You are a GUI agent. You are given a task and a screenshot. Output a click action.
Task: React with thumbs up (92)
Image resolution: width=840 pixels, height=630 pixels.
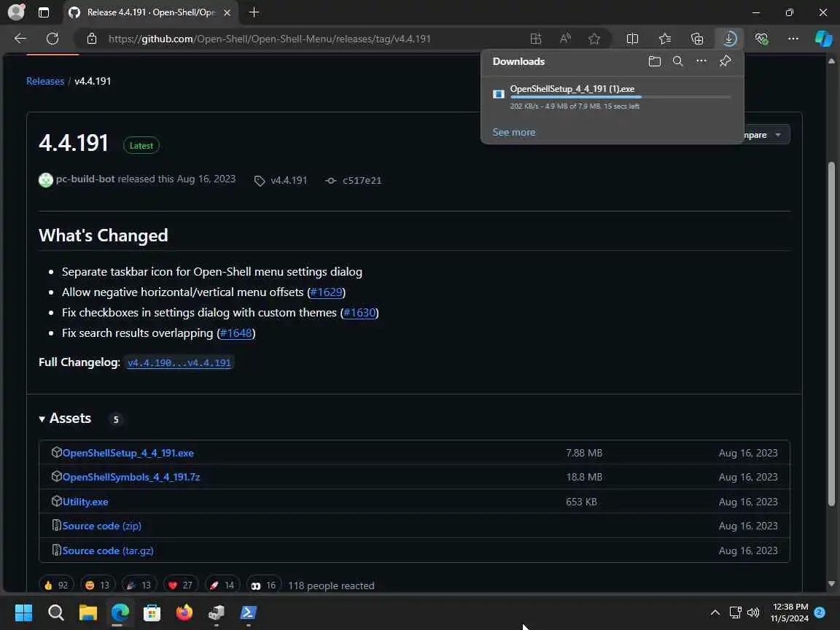[x=56, y=585]
